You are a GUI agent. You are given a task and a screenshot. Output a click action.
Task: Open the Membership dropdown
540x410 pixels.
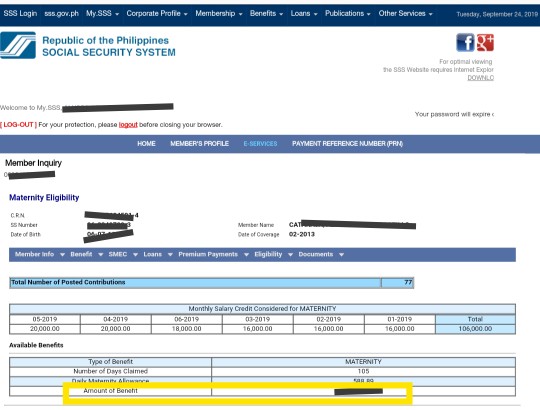pos(219,13)
